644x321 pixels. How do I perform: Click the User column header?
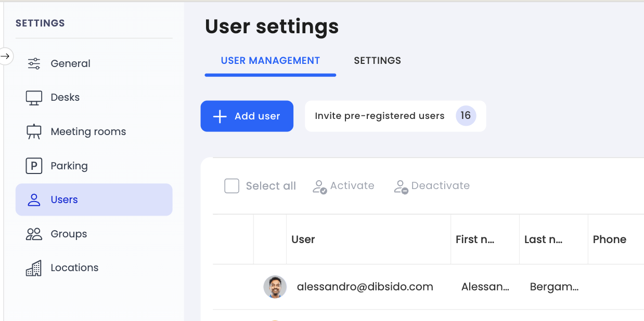pyautogui.click(x=303, y=239)
